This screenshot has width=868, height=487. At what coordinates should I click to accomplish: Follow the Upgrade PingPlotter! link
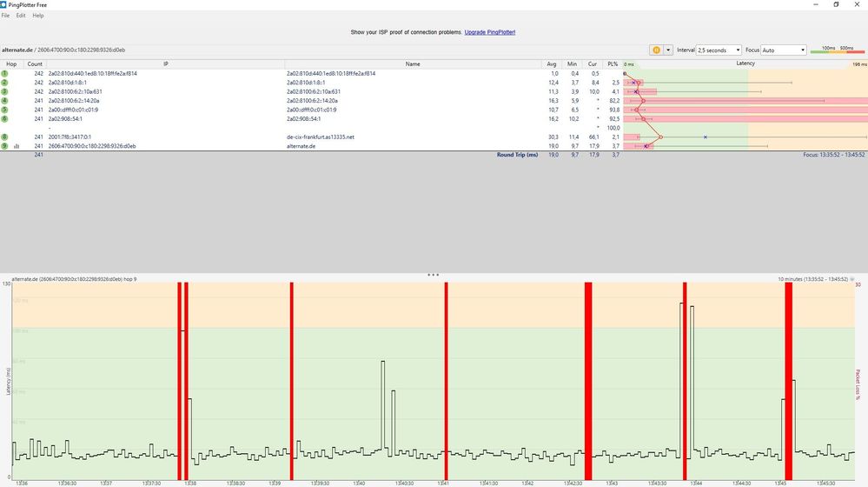click(490, 32)
